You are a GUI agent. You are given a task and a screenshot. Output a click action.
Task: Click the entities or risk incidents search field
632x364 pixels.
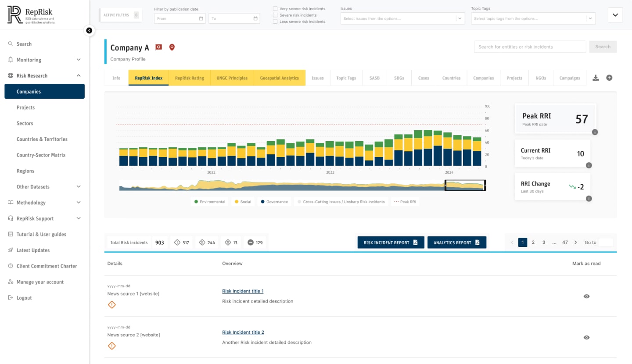click(530, 47)
